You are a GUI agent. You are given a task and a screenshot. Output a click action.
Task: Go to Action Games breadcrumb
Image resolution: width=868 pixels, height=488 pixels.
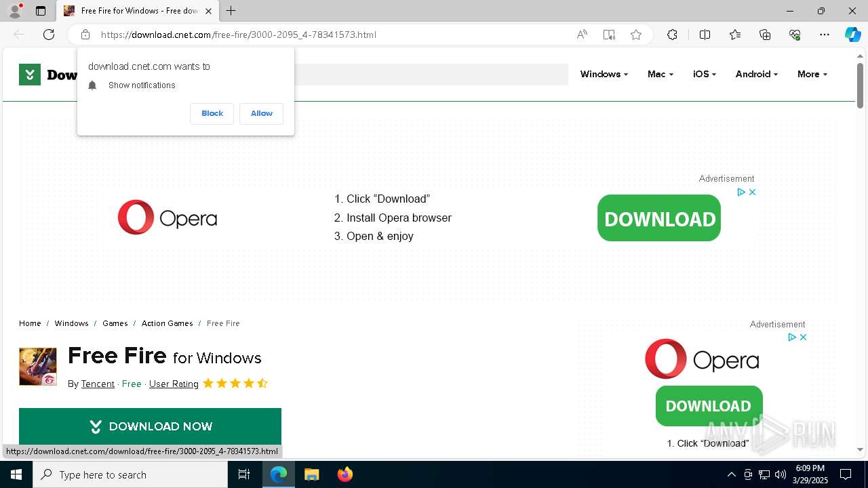pos(167,323)
